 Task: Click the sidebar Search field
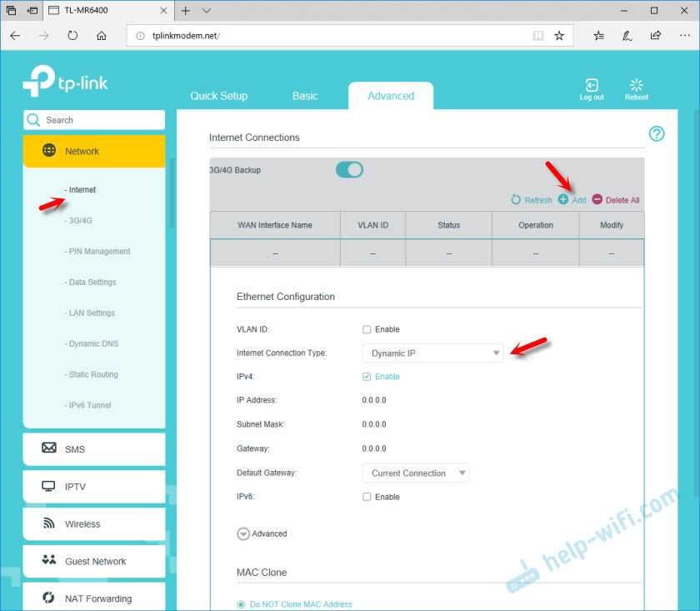click(94, 120)
